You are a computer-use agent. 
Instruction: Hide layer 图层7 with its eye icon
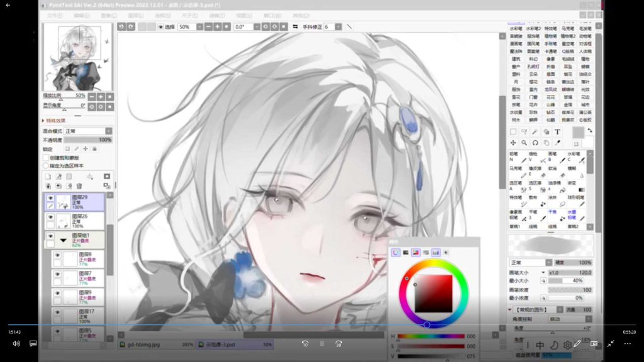pyautogui.click(x=57, y=274)
